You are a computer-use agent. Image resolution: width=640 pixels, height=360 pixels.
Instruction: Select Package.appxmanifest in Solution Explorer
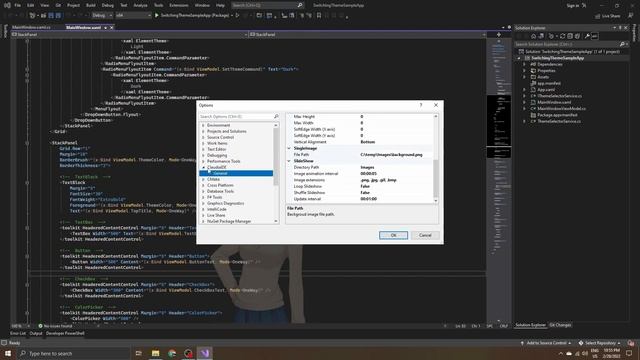(557, 115)
